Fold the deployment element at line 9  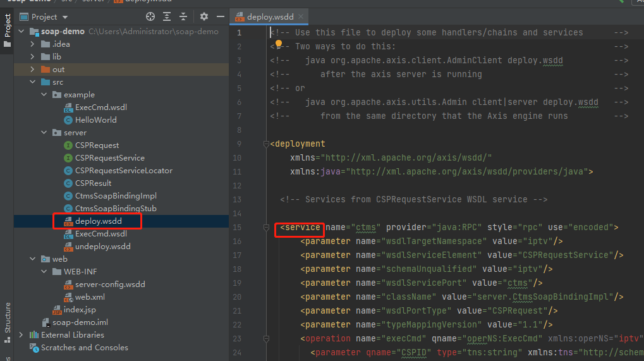pyautogui.click(x=266, y=144)
